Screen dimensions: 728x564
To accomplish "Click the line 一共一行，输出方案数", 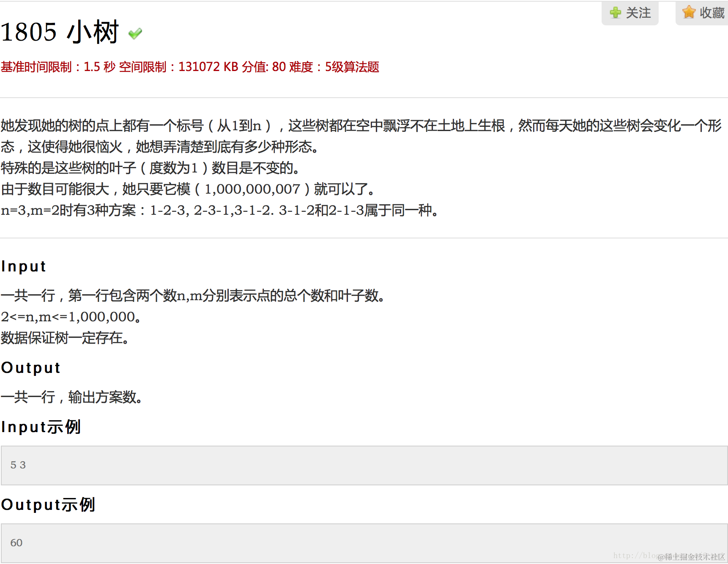I will click(72, 397).
